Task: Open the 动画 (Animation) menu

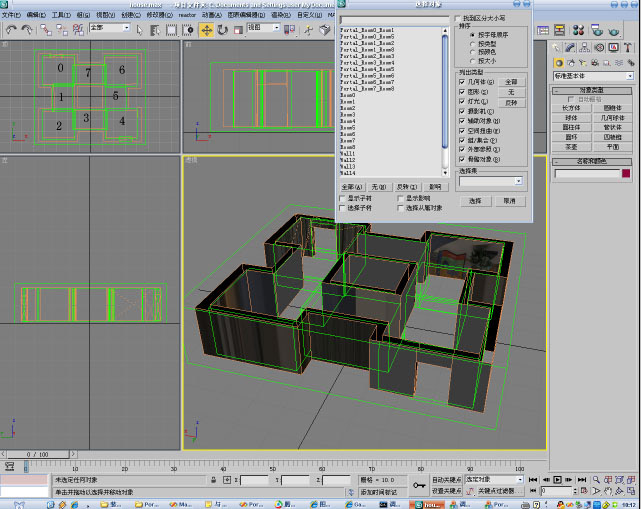Action: [x=212, y=15]
